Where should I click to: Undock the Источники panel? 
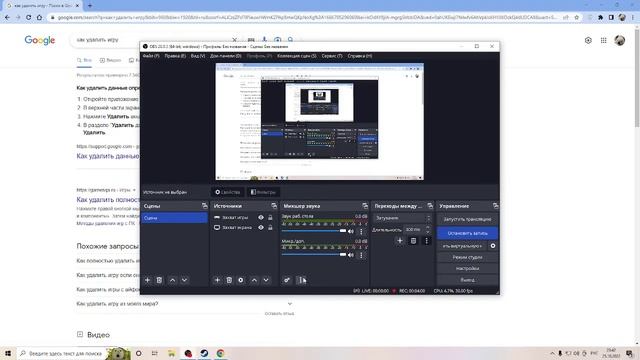(274, 206)
